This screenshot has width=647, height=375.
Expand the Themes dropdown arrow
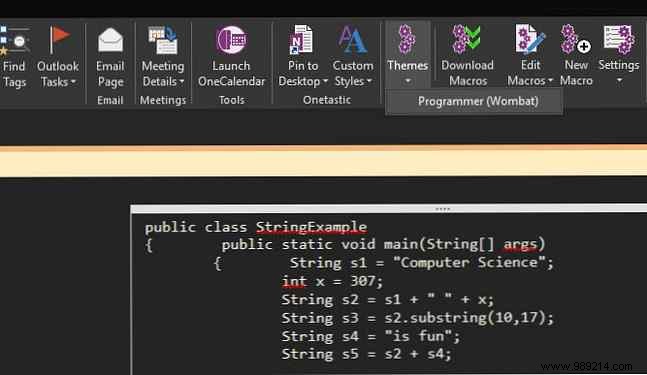click(x=408, y=81)
